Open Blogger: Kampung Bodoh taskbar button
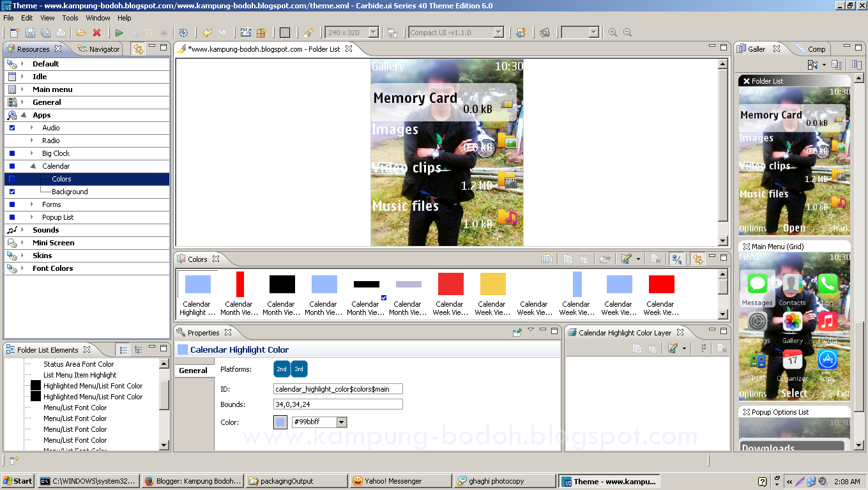The height and width of the screenshot is (490, 868). [x=192, y=481]
